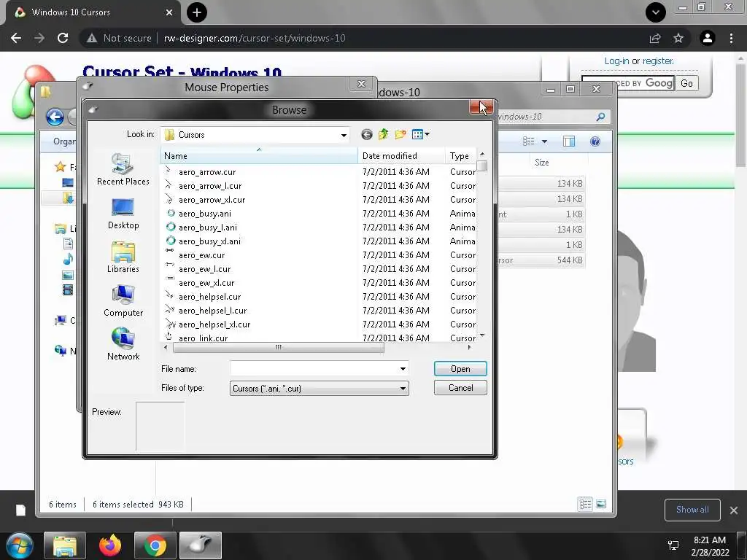Screen dimensions: 747x560
Task: Close the Chrome downloads bar
Action: [734, 510]
